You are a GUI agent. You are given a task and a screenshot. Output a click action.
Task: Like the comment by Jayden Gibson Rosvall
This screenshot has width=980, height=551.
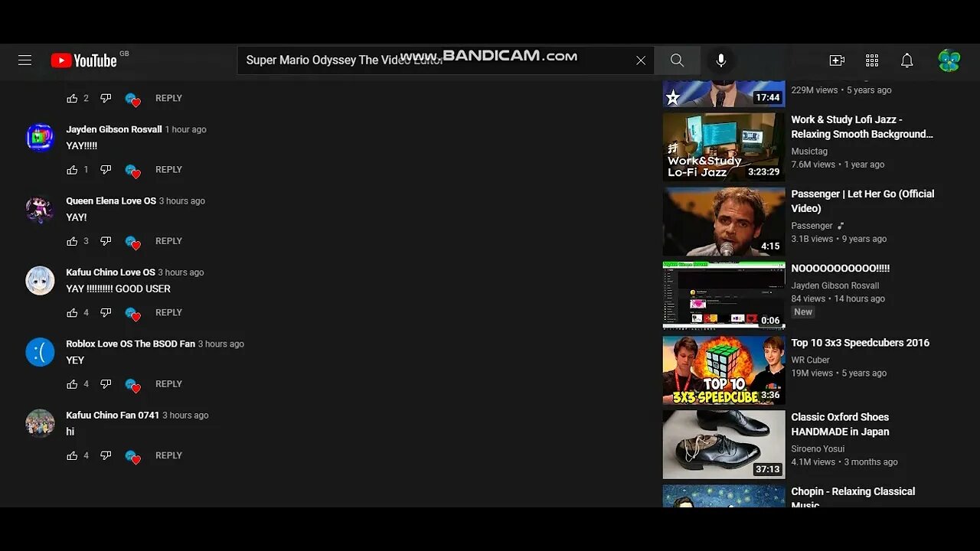pos(72,170)
